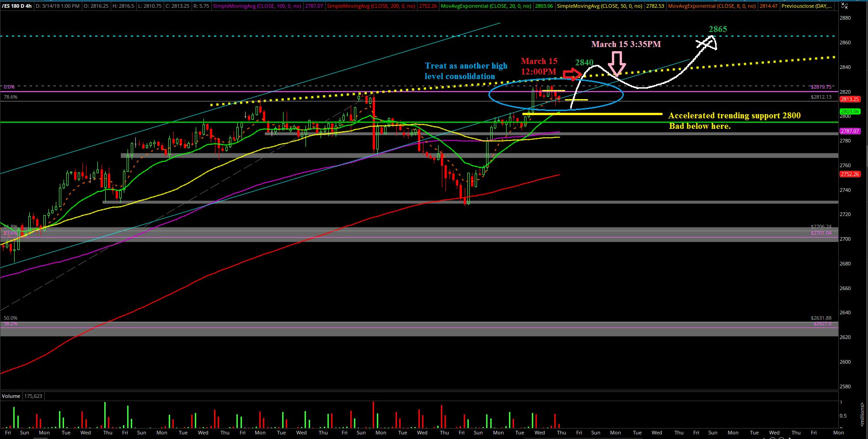Open the SimpleMovingAvg (CLOSE, 200) study label

[370, 6]
